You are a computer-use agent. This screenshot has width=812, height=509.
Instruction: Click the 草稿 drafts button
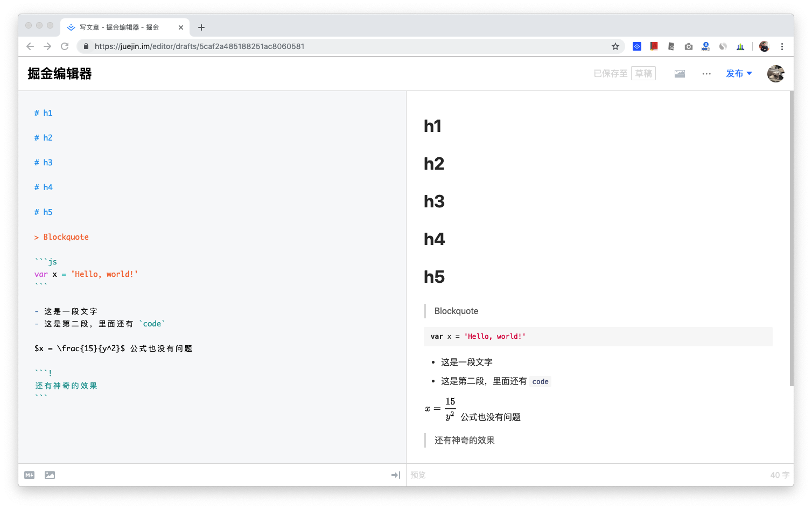click(x=643, y=73)
